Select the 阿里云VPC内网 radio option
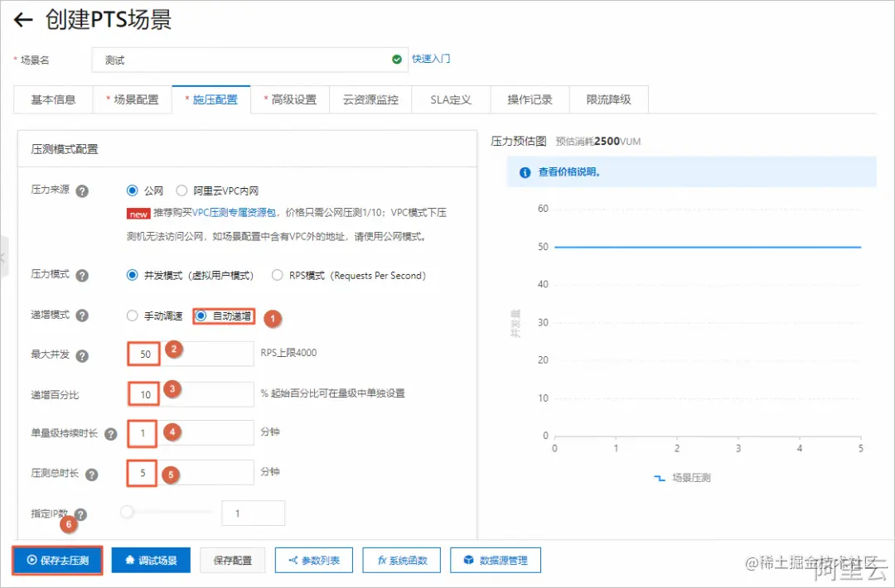Image resolution: width=895 pixels, height=588 pixels. pos(181,190)
